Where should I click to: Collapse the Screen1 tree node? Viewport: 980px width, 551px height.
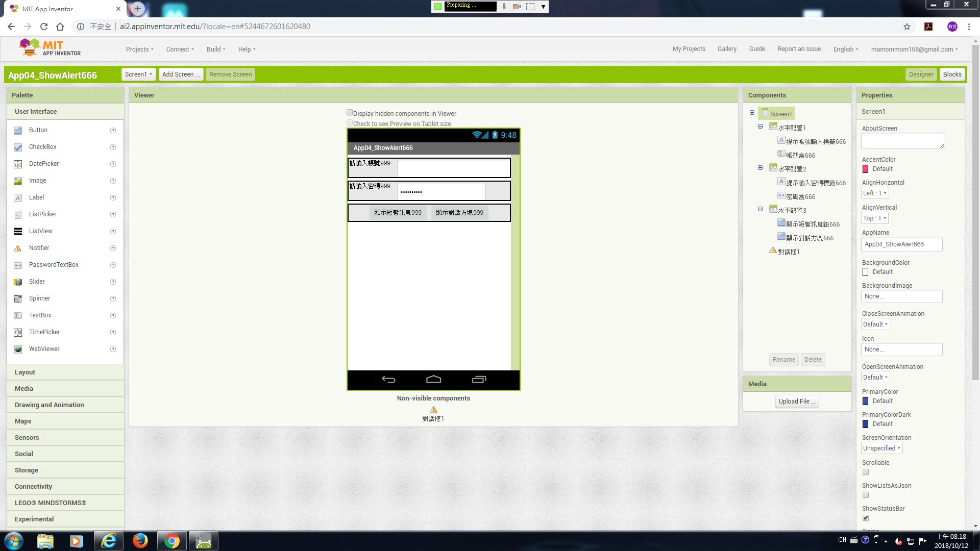[x=752, y=113]
